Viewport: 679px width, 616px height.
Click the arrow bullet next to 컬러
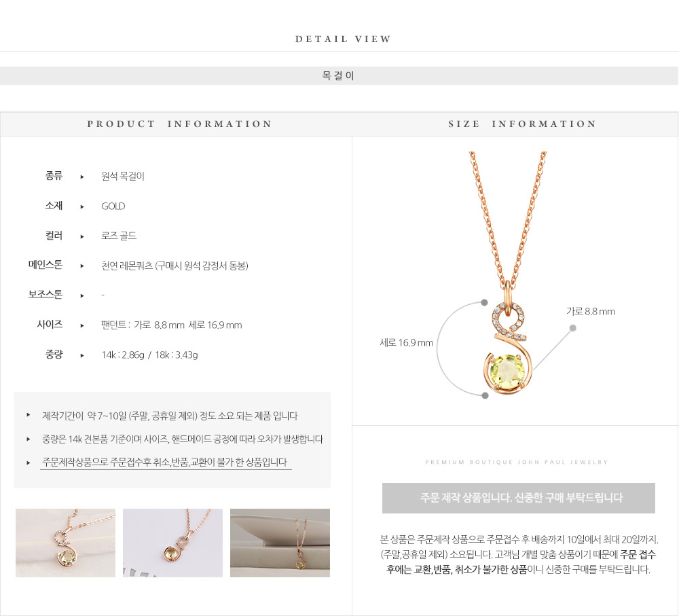[x=82, y=236]
